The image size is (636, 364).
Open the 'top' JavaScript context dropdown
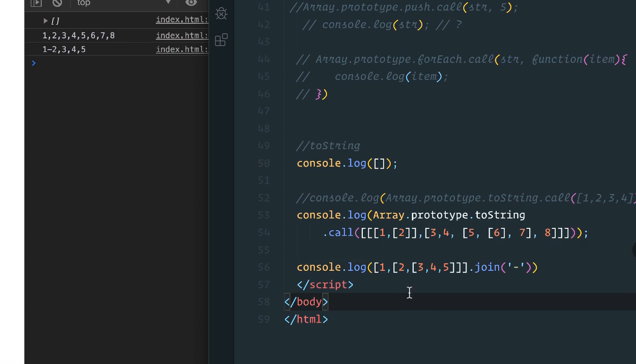click(124, 3)
